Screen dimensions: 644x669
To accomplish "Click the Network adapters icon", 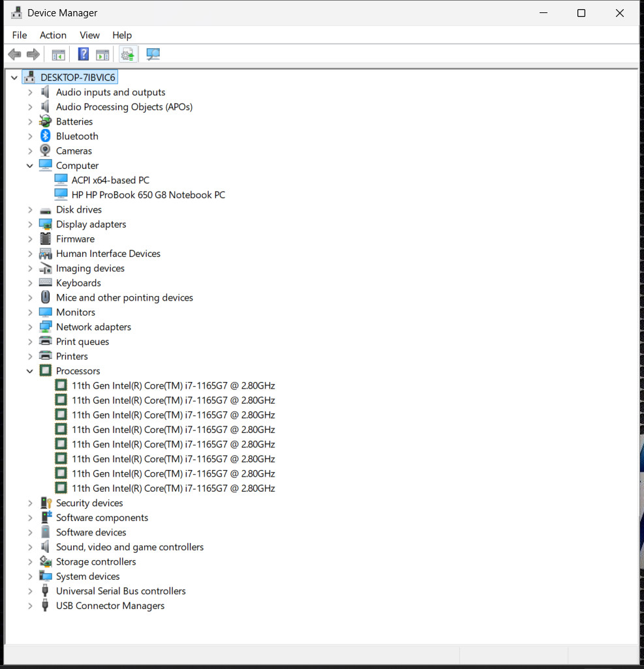I will click(x=45, y=327).
